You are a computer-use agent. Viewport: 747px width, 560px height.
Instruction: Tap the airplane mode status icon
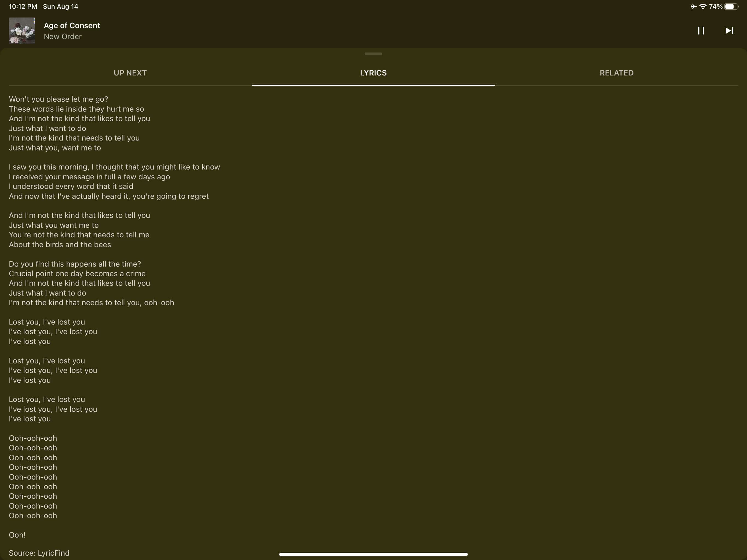point(693,6)
